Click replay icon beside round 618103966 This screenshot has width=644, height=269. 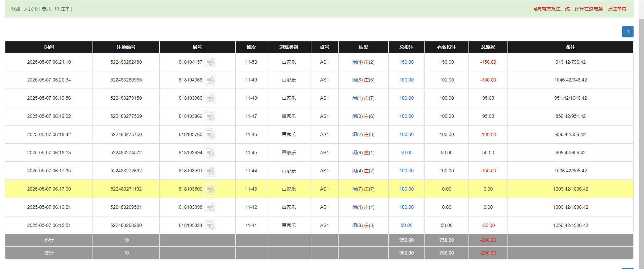(x=210, y=98)
